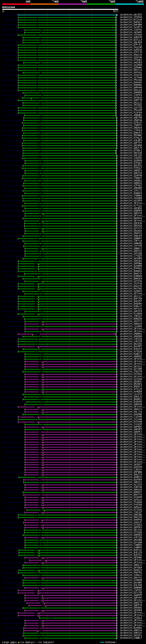Click hit label UniRef100_A7P179
This screenshot has width=146, height=644.
click(x=131, y=52)
